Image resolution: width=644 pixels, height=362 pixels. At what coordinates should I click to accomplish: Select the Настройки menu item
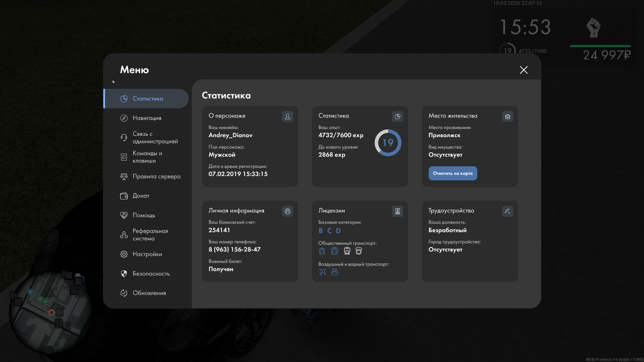147,254
